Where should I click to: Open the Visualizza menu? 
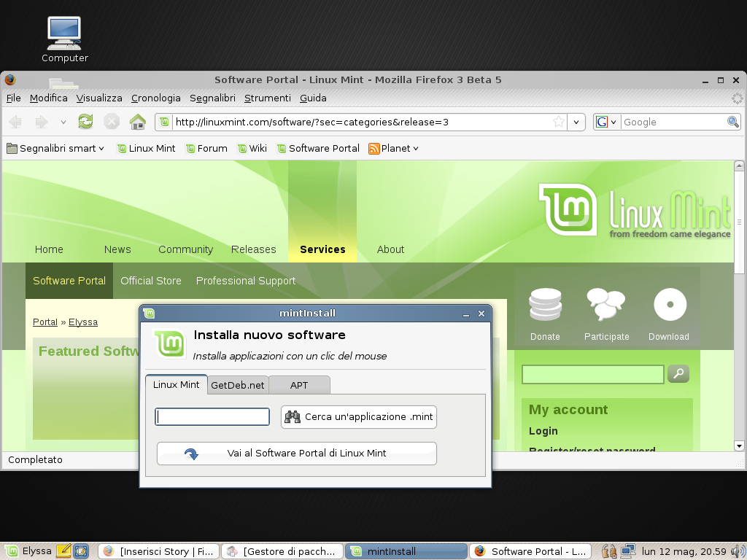click(99, 98)
